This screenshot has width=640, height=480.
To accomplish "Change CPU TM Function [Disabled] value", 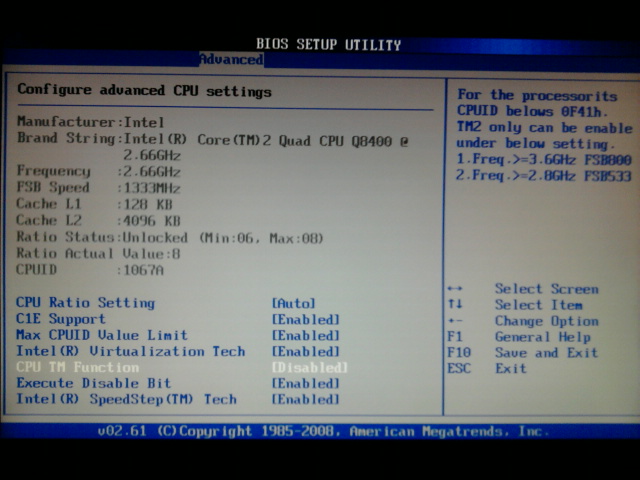I will (310, 367).
